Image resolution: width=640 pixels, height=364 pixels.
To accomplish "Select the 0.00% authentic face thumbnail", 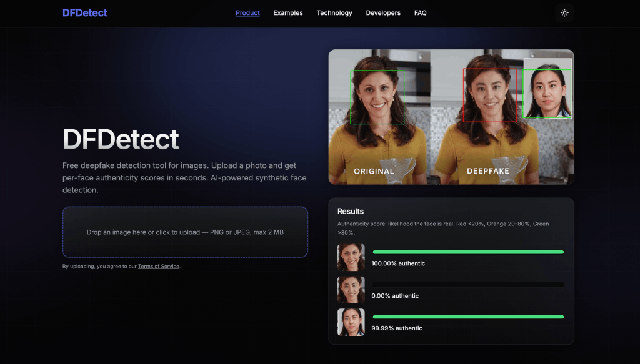I will coord(351,290).
